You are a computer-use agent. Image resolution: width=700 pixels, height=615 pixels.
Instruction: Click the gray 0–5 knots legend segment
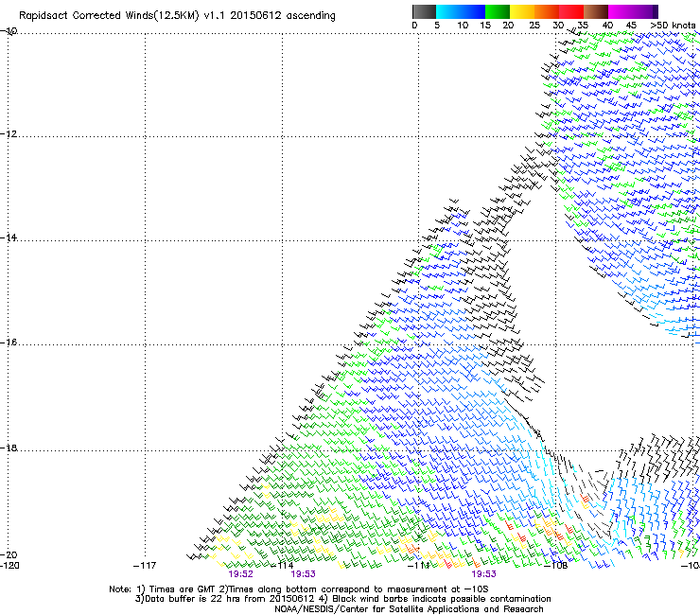[424, 11]
